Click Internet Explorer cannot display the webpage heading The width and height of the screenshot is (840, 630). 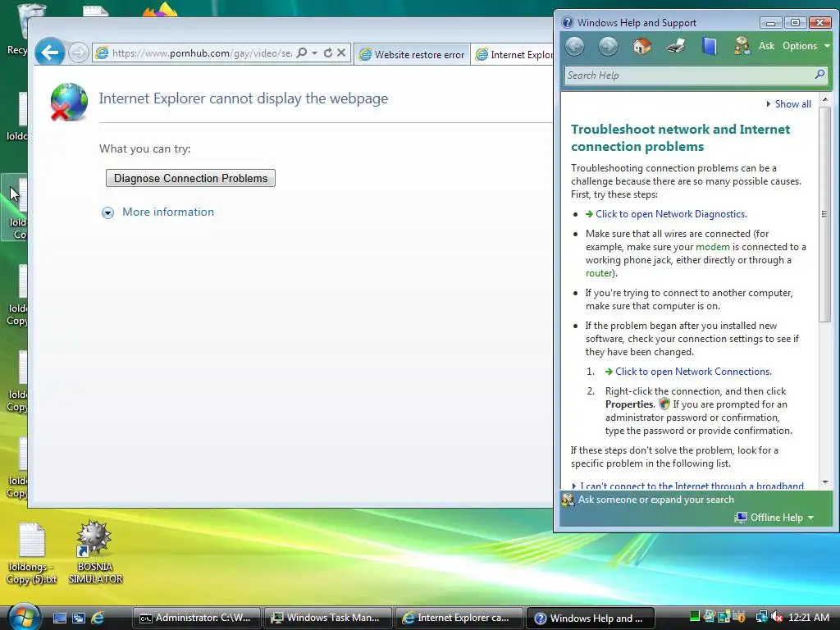pyautogui.click(x=243, y=98)
